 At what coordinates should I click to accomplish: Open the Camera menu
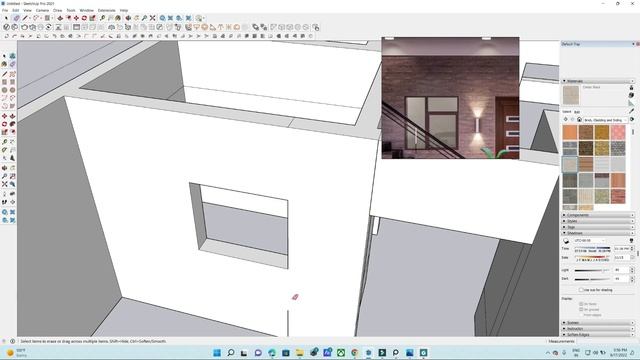(x=42, y=10)
